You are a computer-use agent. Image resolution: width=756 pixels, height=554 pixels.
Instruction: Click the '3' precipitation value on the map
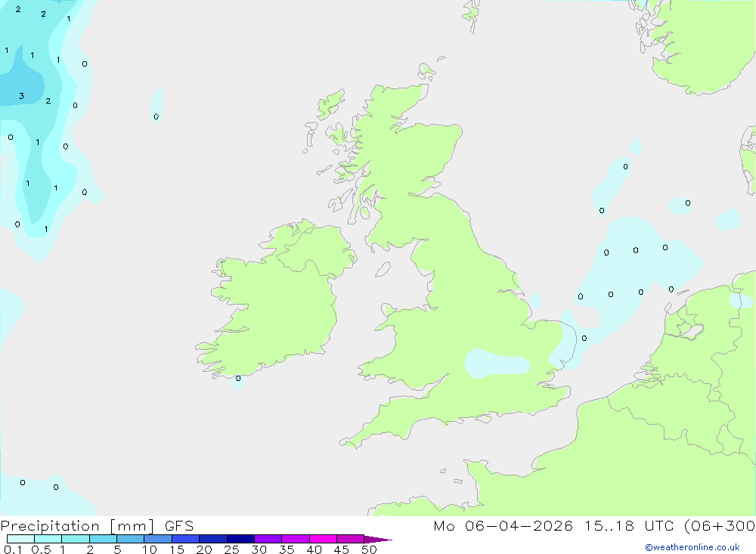(21, 96)
